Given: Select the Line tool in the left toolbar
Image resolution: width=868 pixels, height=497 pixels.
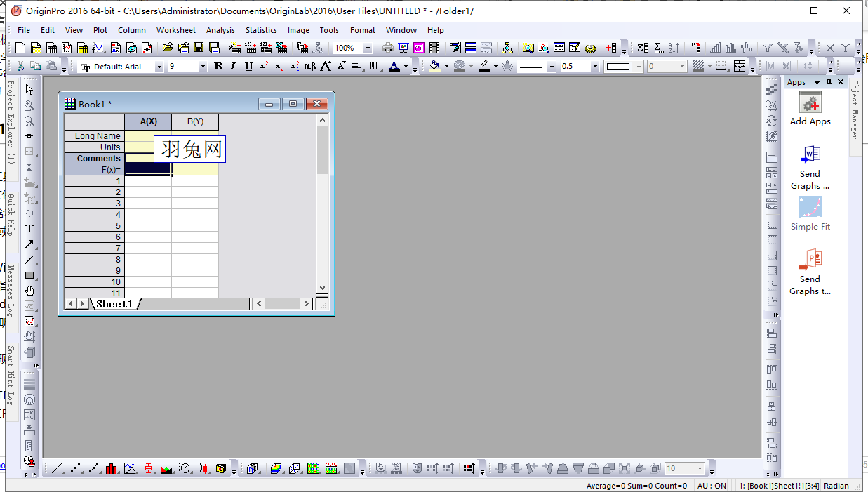Looking at the screenshot, I should pos(29,260).
